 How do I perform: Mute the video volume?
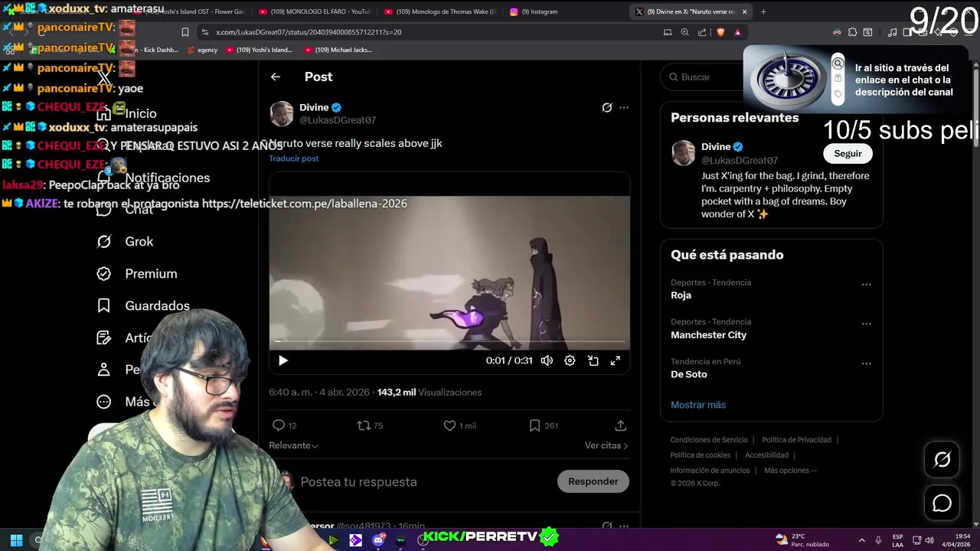[x=547, y=360]
